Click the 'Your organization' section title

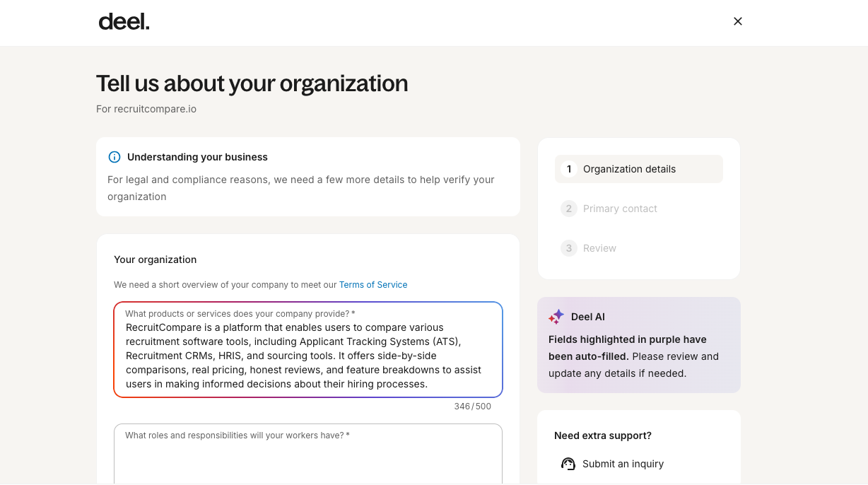[x=156, y=259]
